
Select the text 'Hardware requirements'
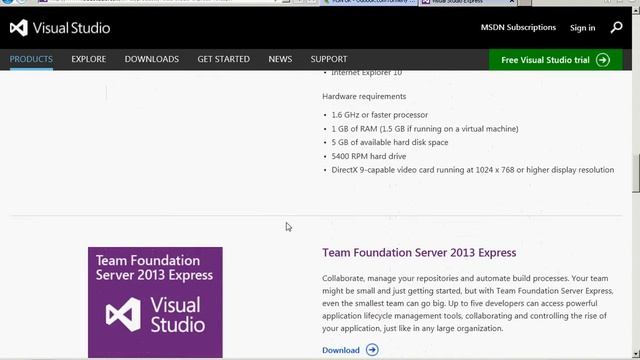tap(364, 96)
